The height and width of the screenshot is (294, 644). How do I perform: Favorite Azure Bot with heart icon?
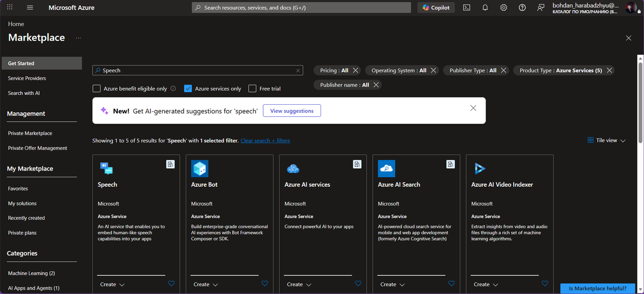click(x=265, y=284)
